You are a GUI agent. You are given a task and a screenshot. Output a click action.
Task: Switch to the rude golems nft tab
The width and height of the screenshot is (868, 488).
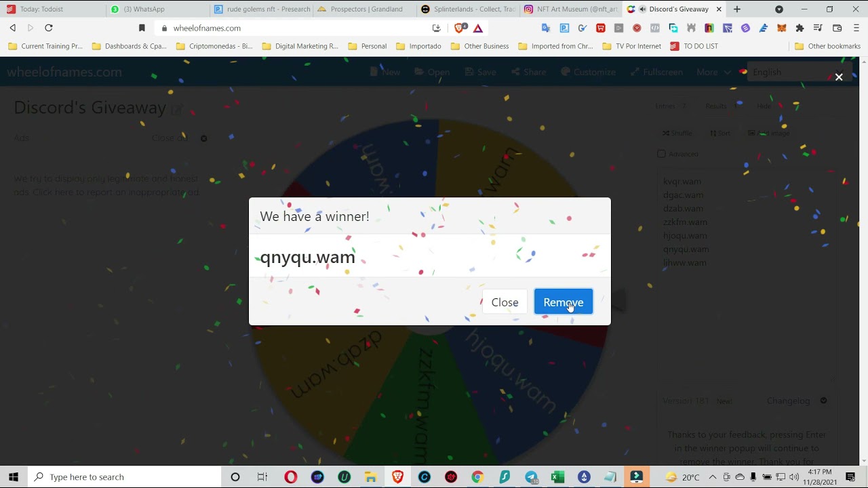(x=261, y=9)
